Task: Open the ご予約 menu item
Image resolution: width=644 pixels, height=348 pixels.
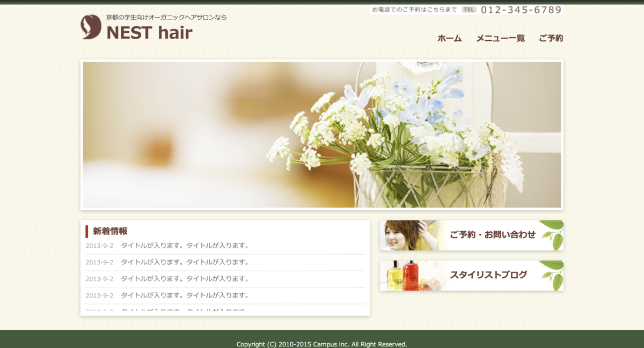Action: 551,38
